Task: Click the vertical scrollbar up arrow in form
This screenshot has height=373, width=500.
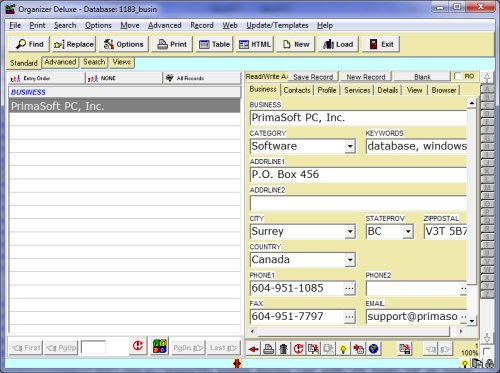Action: click(x=471, y=103)
